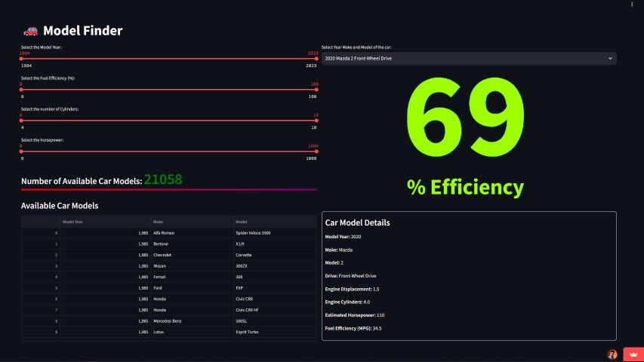Click the 'Car Model Details' heading
Image resolution: width=644 pixels, height=362 pixels.
tap(357, 223)
